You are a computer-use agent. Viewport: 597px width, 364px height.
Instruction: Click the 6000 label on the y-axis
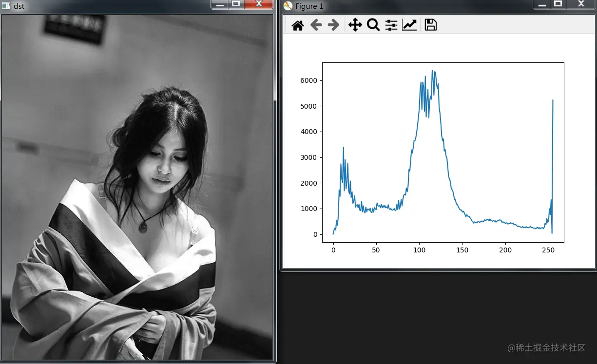(x=308, y=80)
